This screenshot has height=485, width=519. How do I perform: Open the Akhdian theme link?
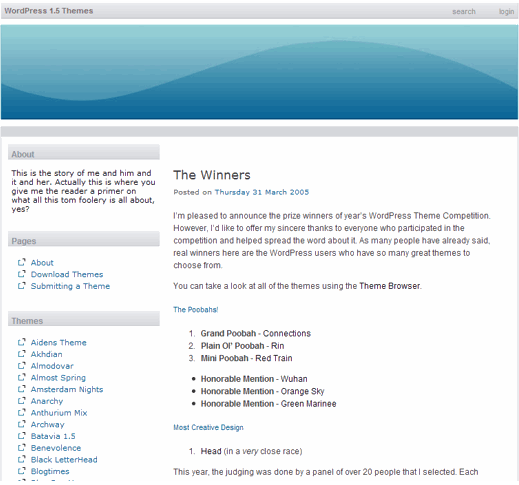click(x=47, y=354)
